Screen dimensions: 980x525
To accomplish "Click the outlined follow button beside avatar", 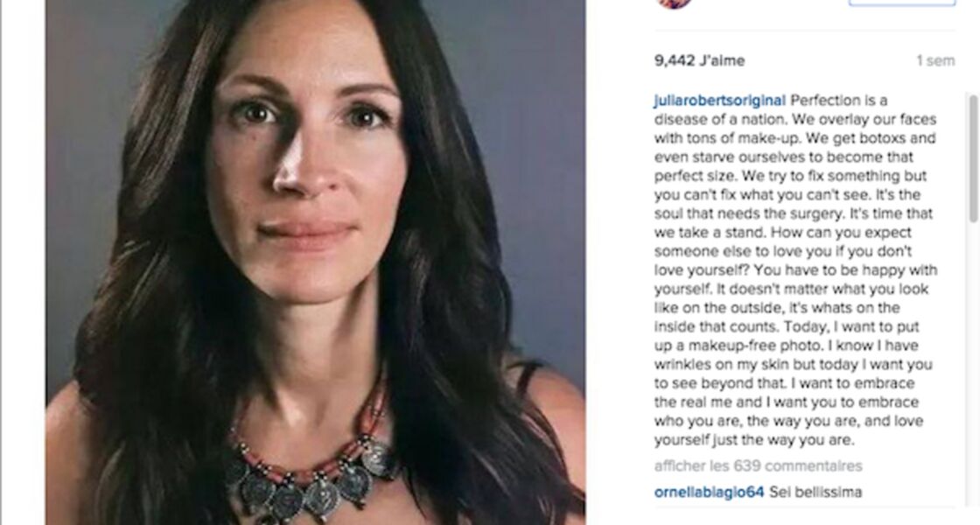I will (x=902, y=3).
